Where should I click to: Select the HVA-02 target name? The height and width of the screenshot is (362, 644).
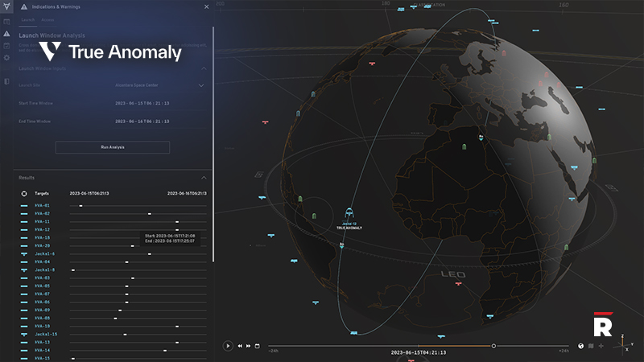coord(42,213)
